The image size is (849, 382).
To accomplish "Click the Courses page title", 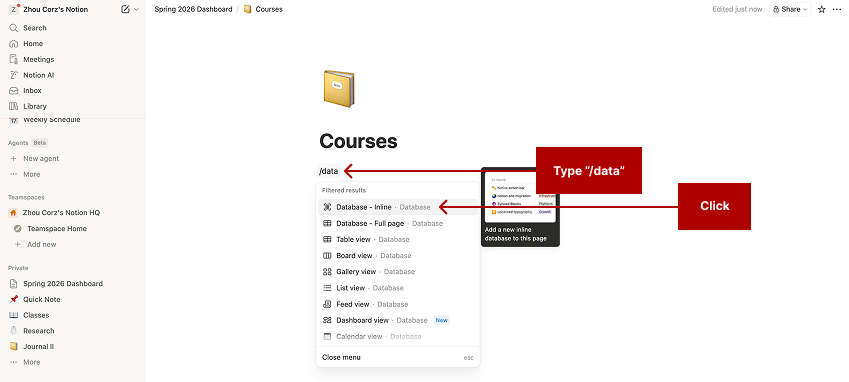I will pyautogui.click(x=358, y=141).
